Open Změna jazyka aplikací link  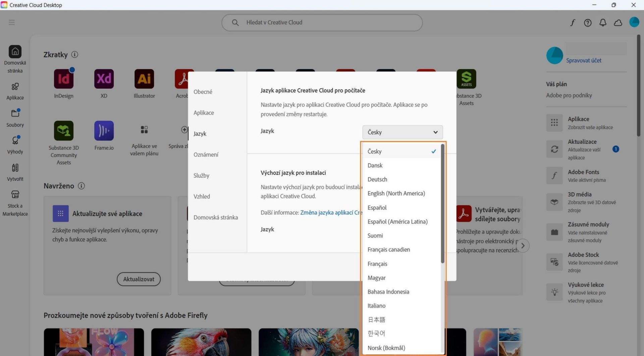pos(331,212)
